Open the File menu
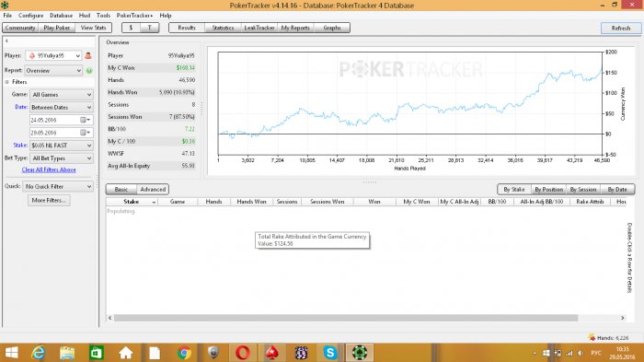This screenshot has width=644, height=362. pyautogui.click(x=7, y=16)
